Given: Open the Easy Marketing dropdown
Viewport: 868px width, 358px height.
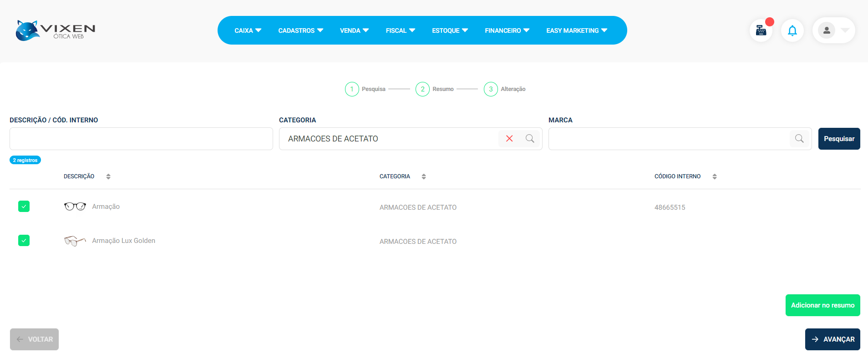Looking at the screenshot, I should [577, 30].
